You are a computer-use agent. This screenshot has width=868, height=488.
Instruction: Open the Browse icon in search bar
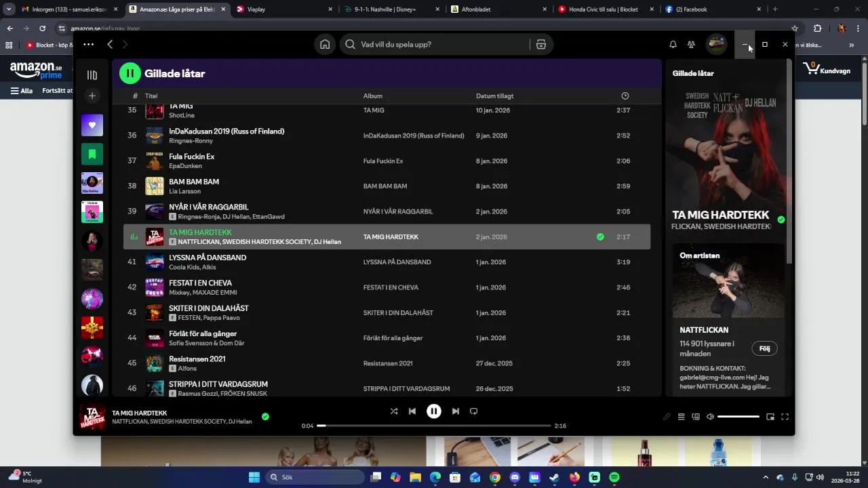click(540, 44)
